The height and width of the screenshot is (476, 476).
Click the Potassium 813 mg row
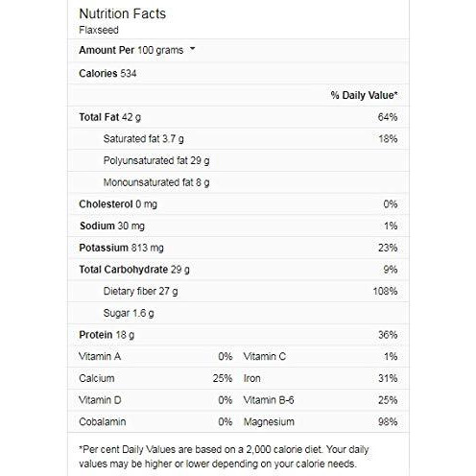pos(238,248)
